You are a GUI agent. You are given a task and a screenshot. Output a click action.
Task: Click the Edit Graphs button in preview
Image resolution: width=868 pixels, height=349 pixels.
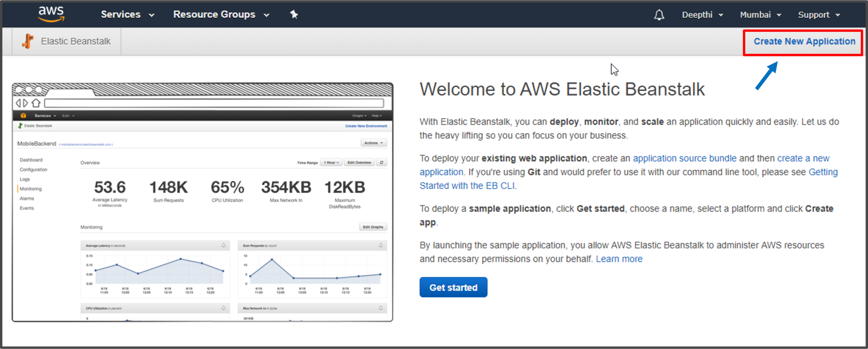click(x=373, y=227)
